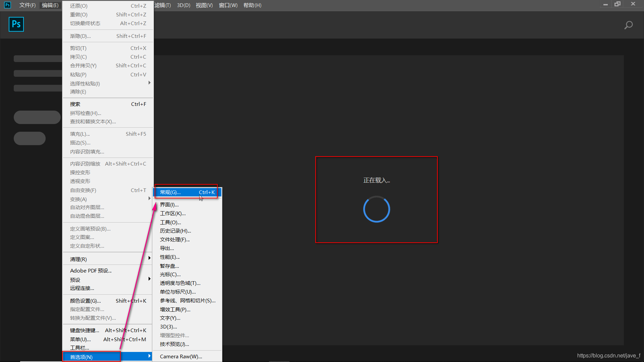Image resolution: width=644 pixels, height=362 pixels.
Task: Open the 帮助(H) menu
Action: point(252,5)
